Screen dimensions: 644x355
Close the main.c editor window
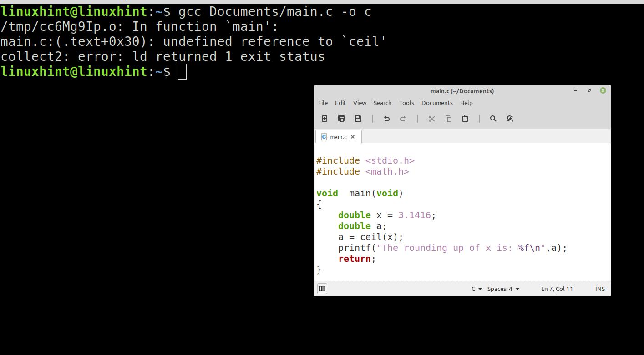pos(603,90)
